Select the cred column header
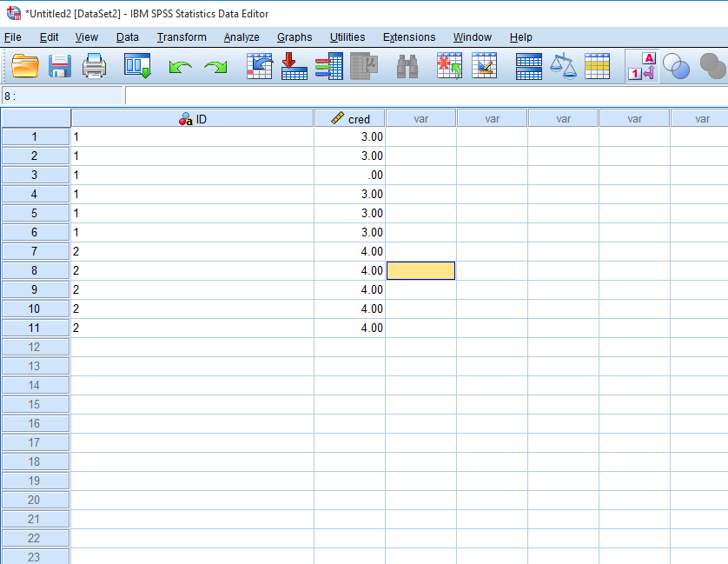Image resolution: width=728 pixels, height=564 pixels. (x=350, y=119)
